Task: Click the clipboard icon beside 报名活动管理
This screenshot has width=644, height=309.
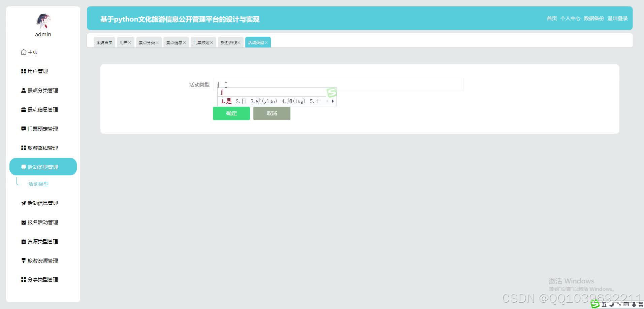Action: tap(24, 222)
